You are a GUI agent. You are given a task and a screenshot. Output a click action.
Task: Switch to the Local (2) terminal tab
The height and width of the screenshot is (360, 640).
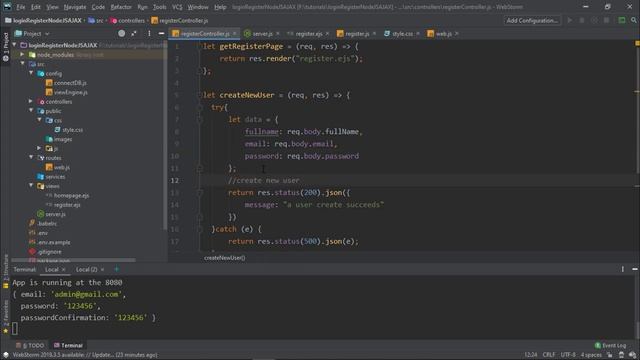pos(87,269)
